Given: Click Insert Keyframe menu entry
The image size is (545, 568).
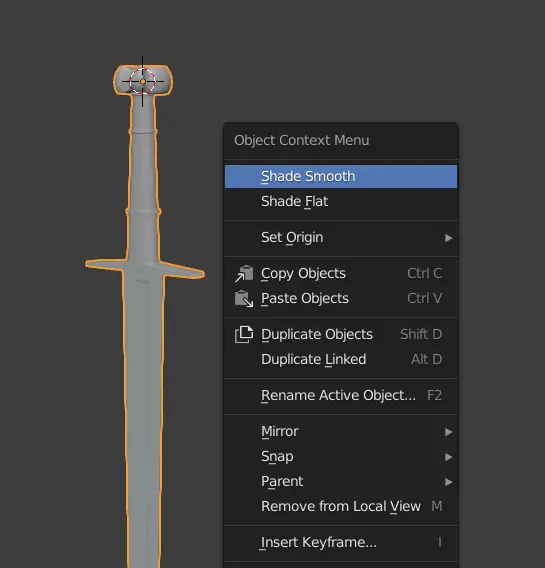Looking at the screenshot, I should [x=341, y=543].
